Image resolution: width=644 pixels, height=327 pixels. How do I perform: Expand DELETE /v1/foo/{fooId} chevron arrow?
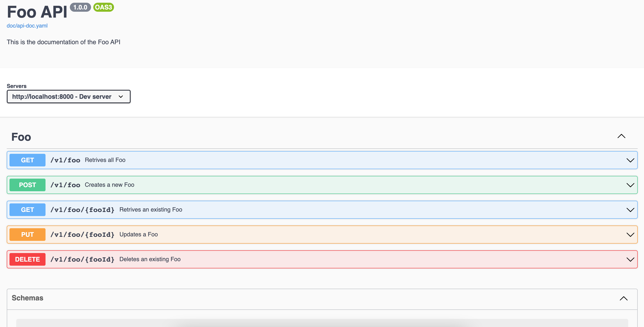point(630,259)
